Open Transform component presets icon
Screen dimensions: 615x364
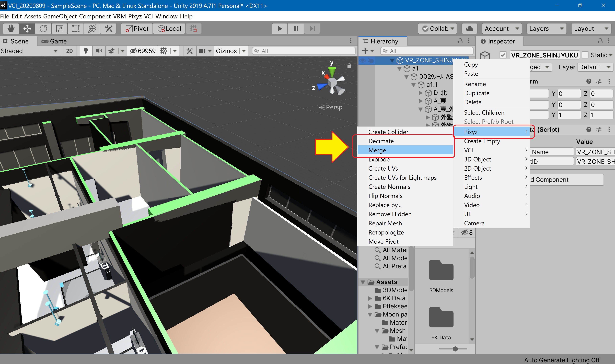599,81
